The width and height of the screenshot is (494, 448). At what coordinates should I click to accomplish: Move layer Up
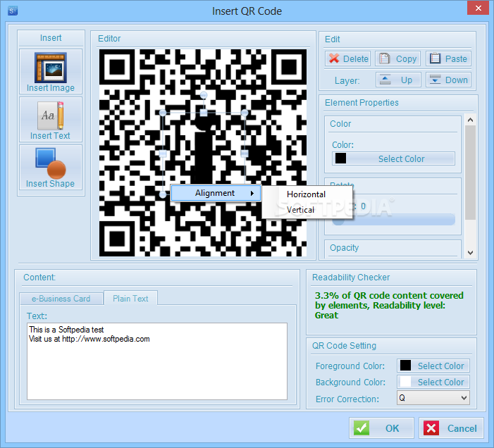pyautogui.click(x=398, y=80)
